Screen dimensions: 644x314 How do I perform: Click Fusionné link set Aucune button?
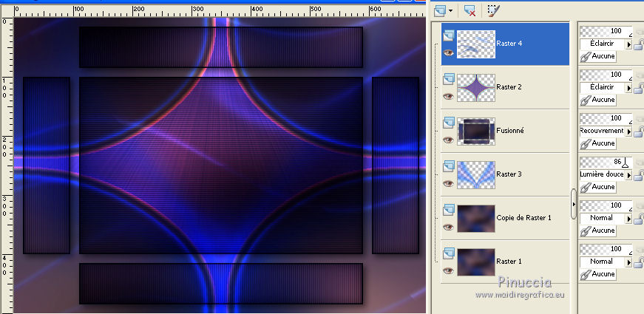pos(598,143)
